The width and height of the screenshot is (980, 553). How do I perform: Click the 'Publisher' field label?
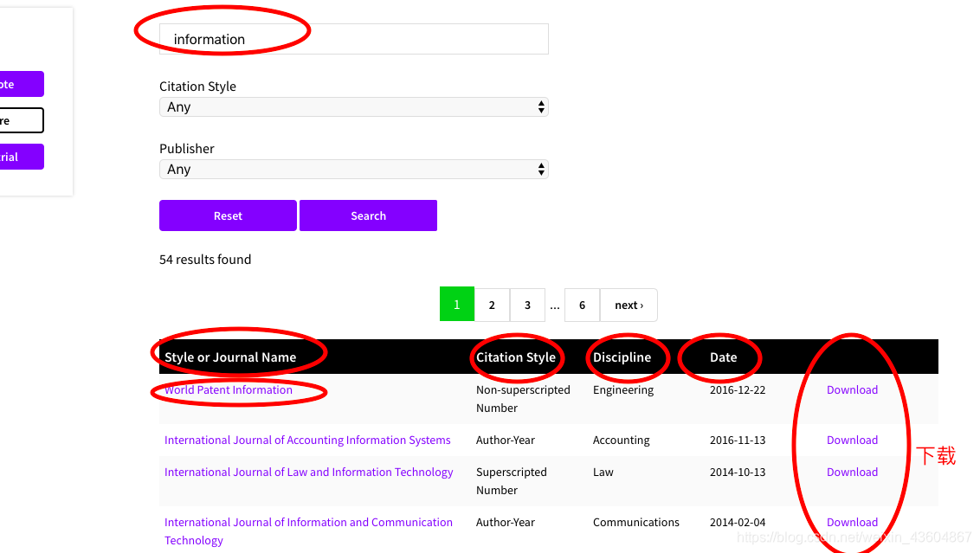point(187,149)
